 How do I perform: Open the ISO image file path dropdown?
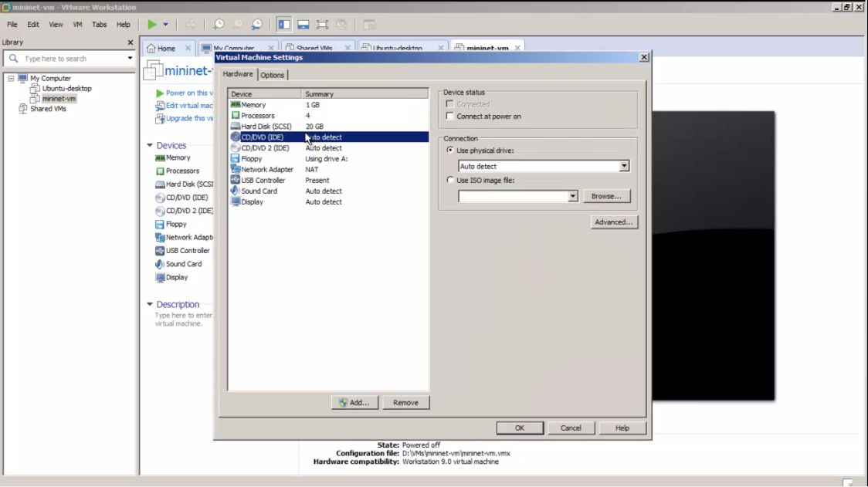[x=572, y=195]
